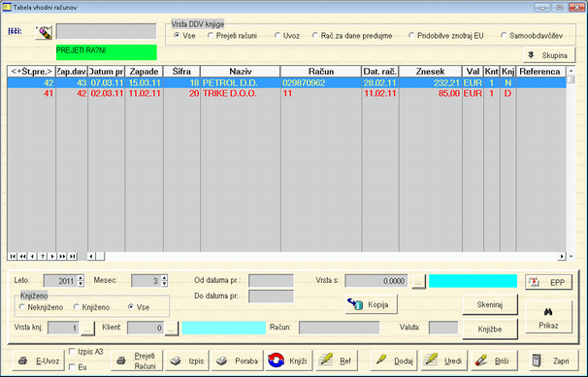
Task: Decrease the Leto year spinner
Action: pos(81,284)
